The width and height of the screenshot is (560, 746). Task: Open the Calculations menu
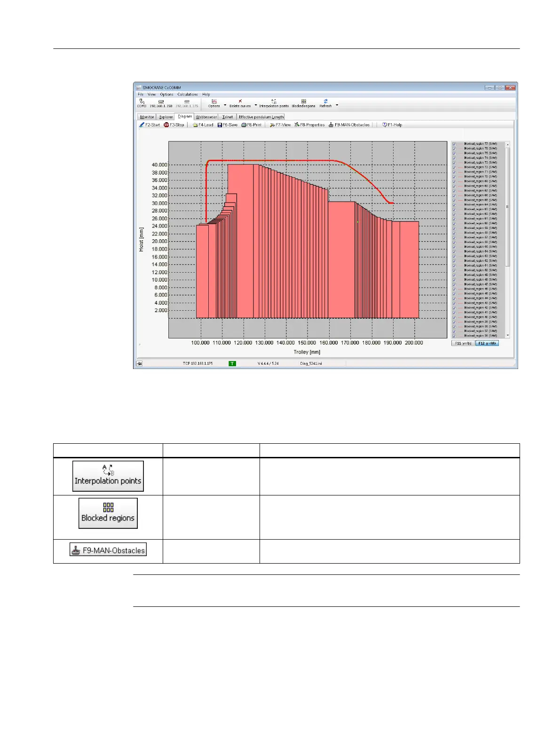[188, 94]
